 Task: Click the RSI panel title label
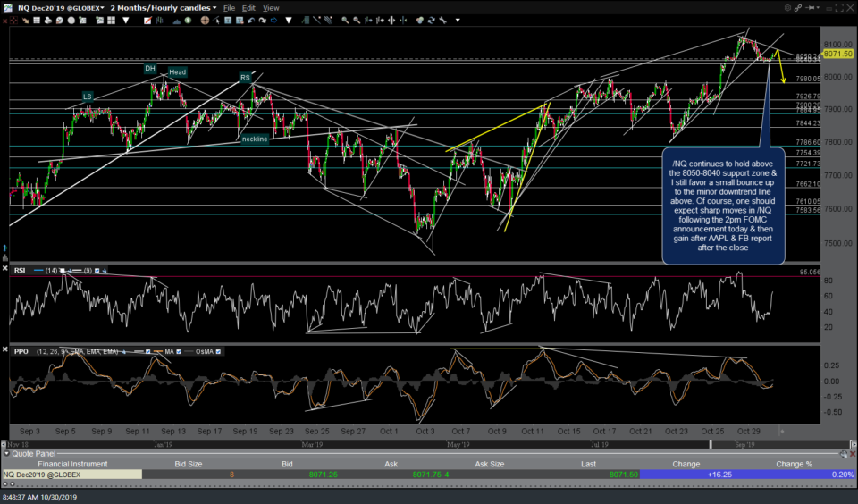[20, 271]
